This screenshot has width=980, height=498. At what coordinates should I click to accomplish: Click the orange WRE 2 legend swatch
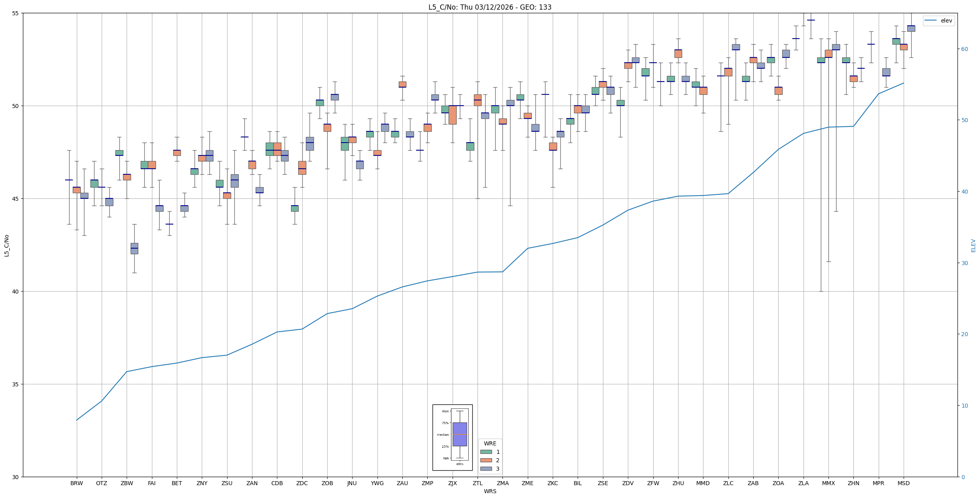click(486, 460)
